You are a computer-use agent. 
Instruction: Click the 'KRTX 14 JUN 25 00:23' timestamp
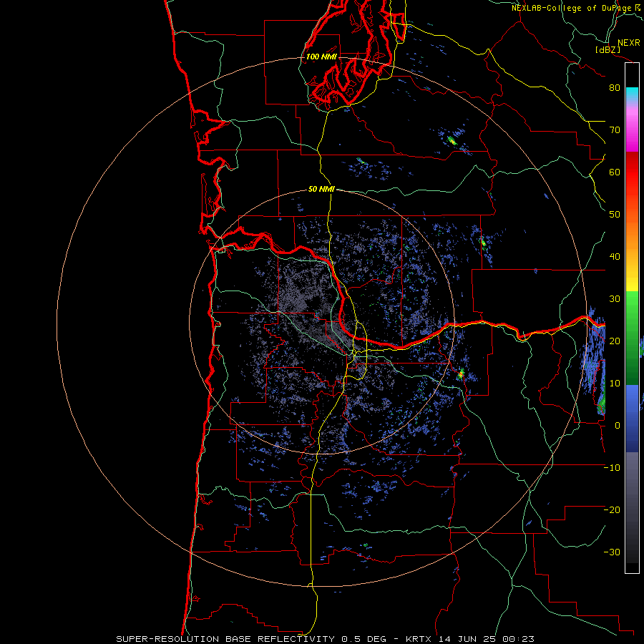click(470, 639)
